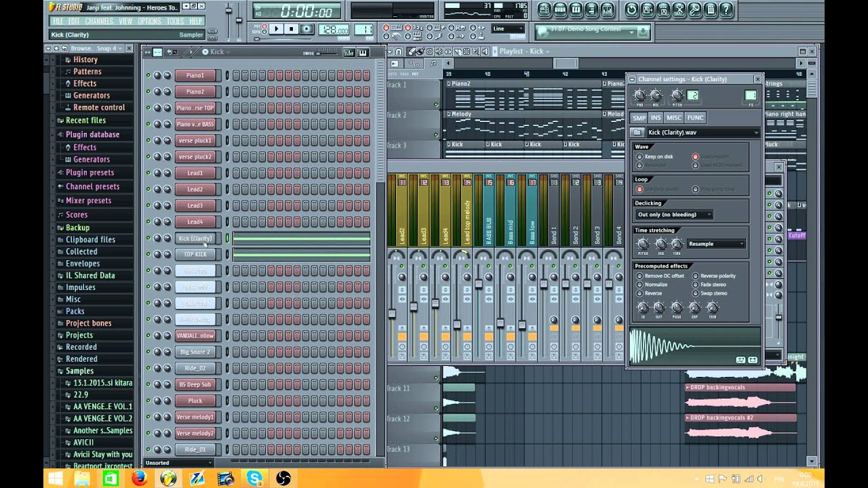This screenshot has width=868, height=488.
Task: Click the Save project toolbar icon
Action: click(x=648, y=9)
